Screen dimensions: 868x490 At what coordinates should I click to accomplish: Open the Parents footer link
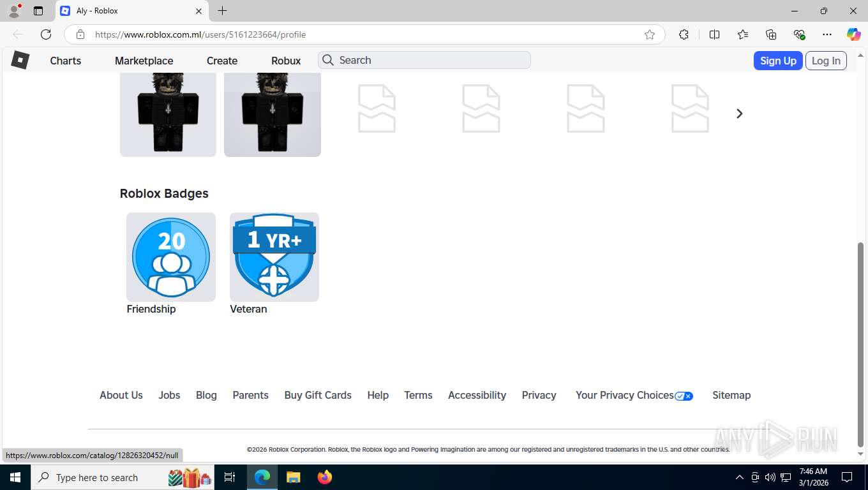250,395
